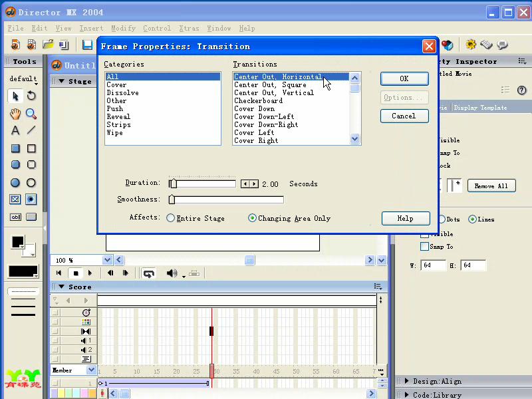Click the W width input field
This screenshot has height=399, width=532.
coord(433,265)
